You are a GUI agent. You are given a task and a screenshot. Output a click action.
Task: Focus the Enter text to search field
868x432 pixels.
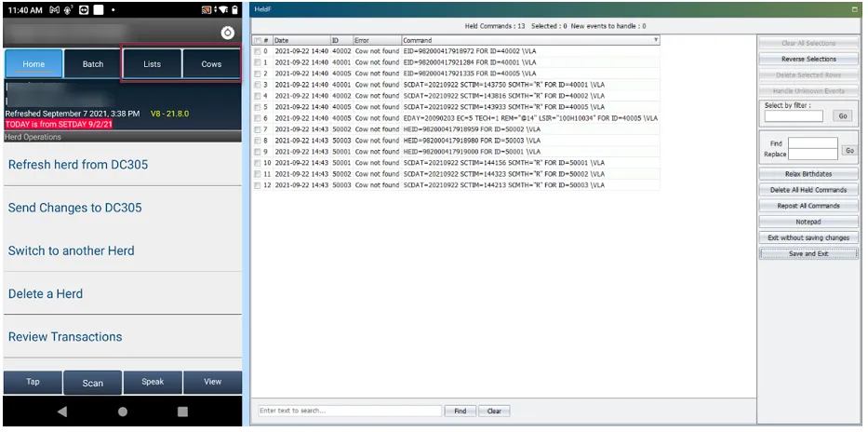click(x=350, y=411)
